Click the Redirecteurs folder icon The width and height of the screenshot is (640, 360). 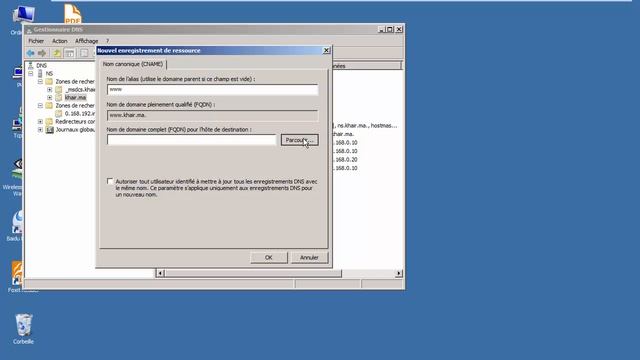(49, 122)
